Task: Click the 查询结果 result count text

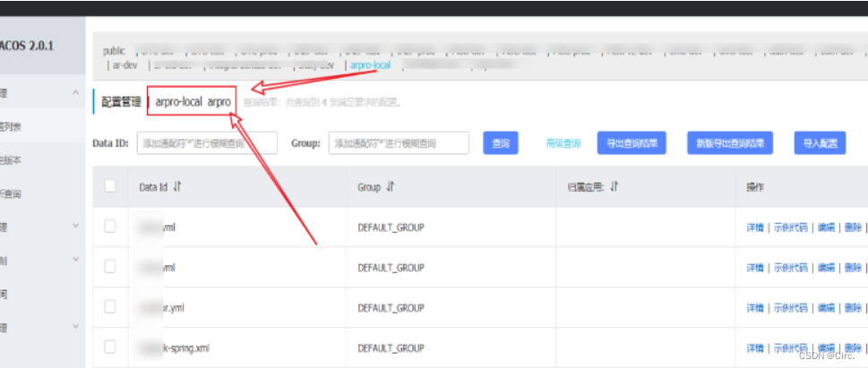Action: click(x=322, y=102)
